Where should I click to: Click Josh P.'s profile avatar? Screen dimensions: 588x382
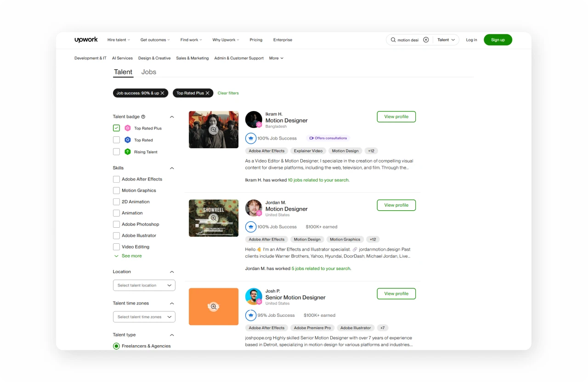pyautogui.click(x=254, y=296)
